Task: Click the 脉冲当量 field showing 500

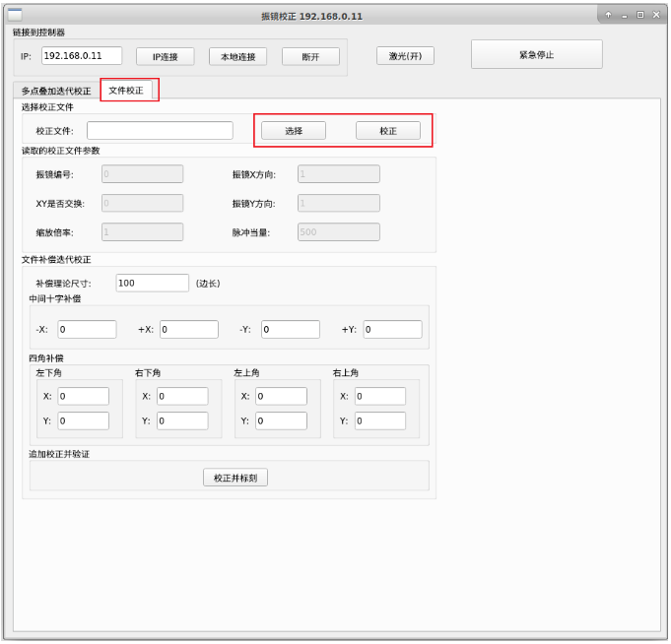Action: click(339, 232)
